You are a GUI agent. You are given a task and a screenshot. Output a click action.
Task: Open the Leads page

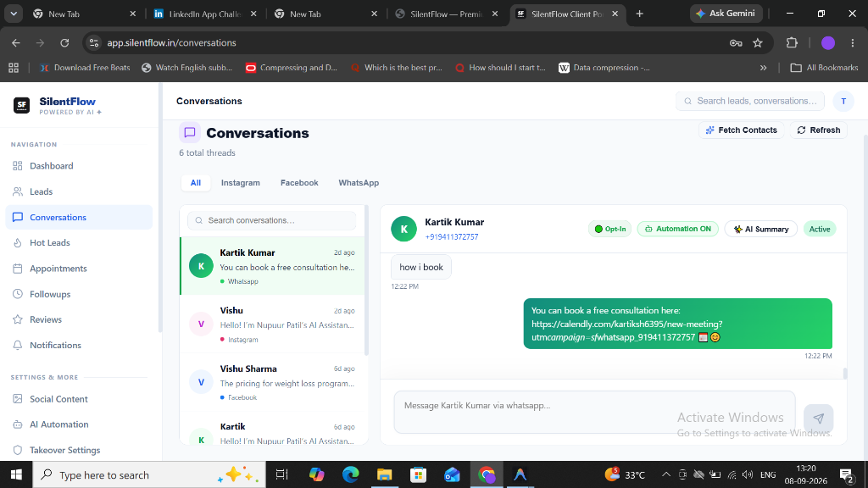(x=79, y=191)
